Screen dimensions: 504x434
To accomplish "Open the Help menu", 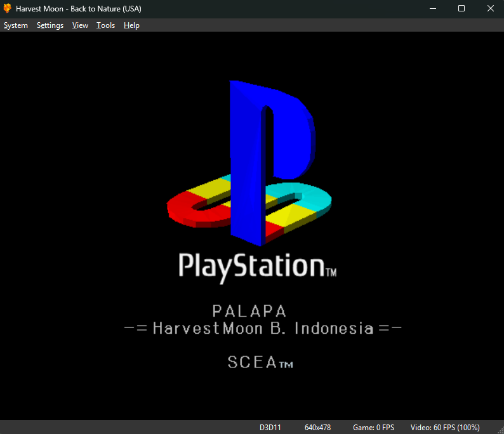I will pos(131,25).
